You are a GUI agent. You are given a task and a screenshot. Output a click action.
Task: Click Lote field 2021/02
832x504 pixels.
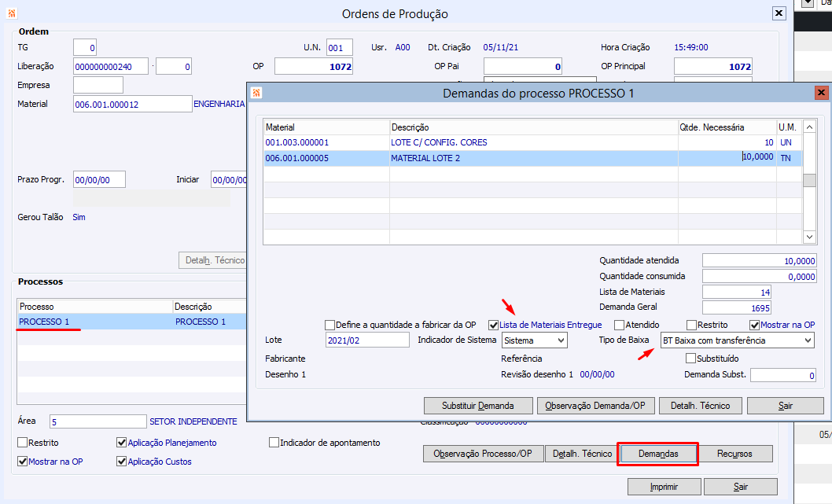[367, 340]
